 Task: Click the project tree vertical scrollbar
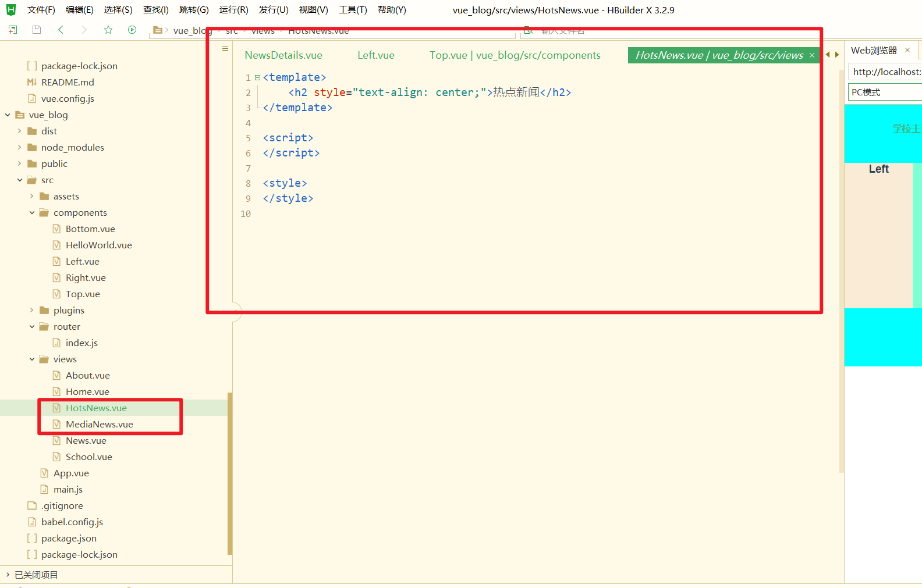click(x=230, y=474)
